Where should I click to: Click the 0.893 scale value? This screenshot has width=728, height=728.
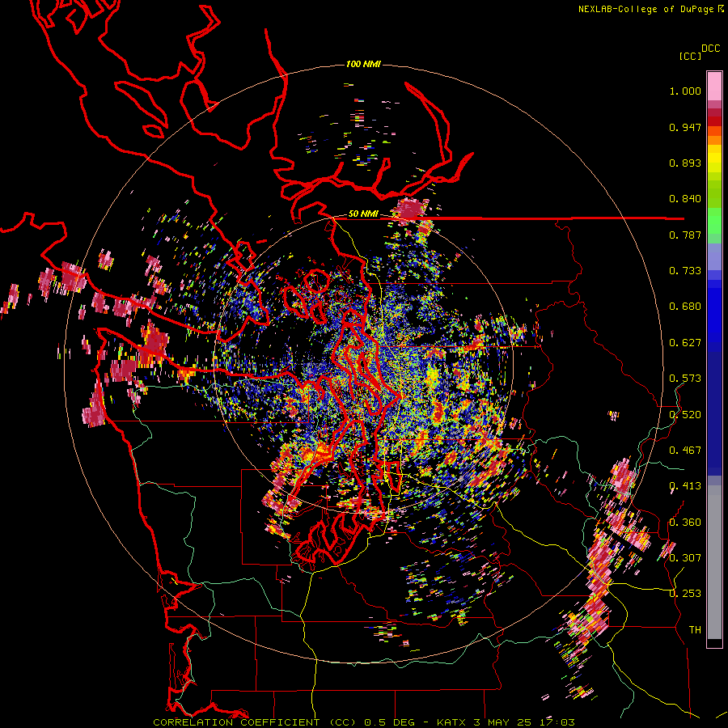pyautogui.click(x=685, y=163)
